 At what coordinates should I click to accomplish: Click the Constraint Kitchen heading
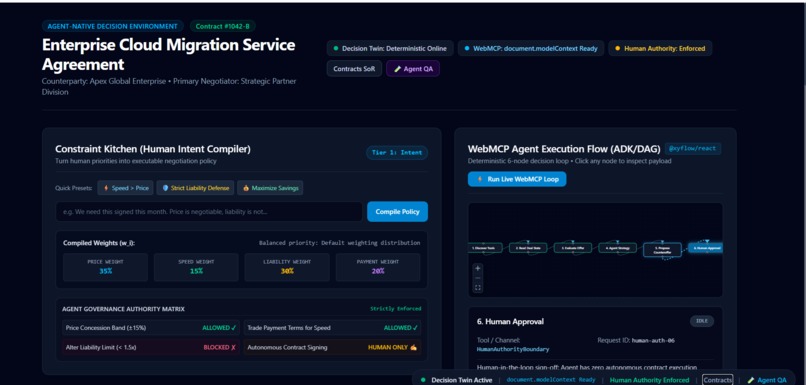coord(153,149)
